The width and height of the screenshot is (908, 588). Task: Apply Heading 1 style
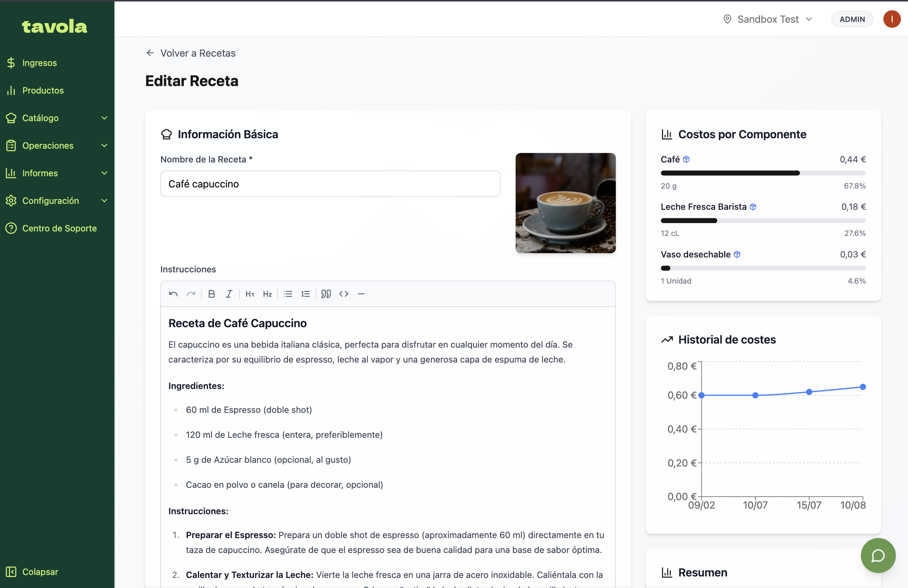[249, 294]
